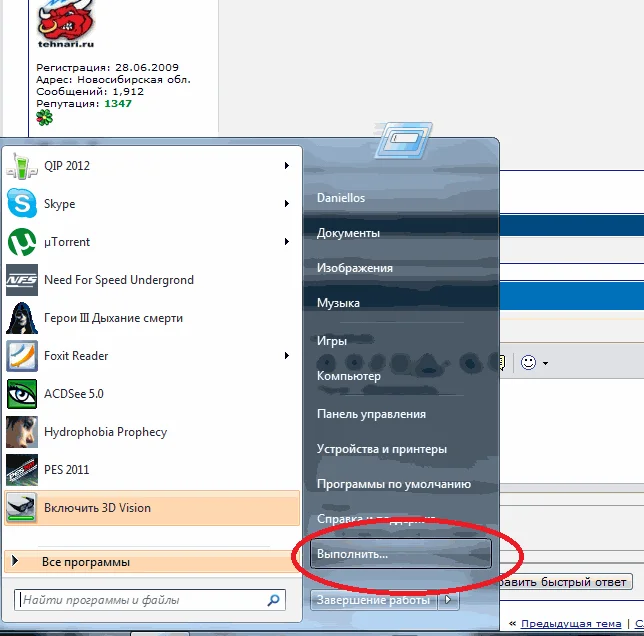Click Hydrophobia Prophecy label
The height and width of the screenshot is (636, 644).
106,432
